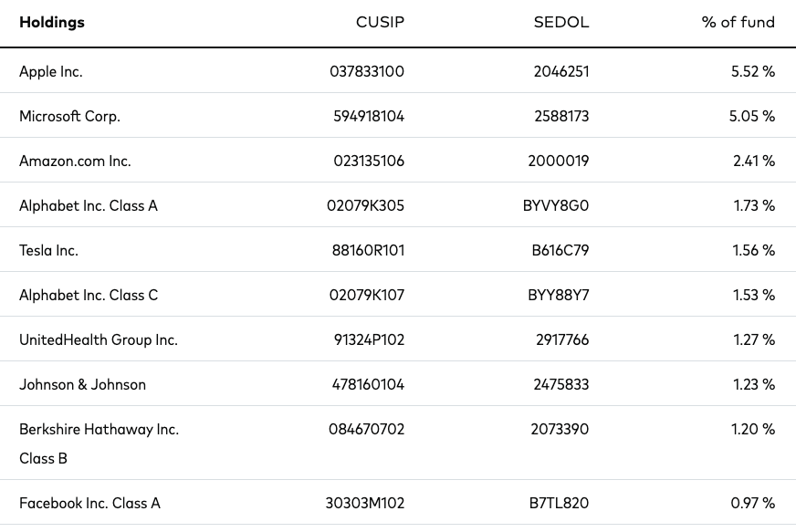
Task: Select the Apple Inc. holding row
Action: pos(398,71)
